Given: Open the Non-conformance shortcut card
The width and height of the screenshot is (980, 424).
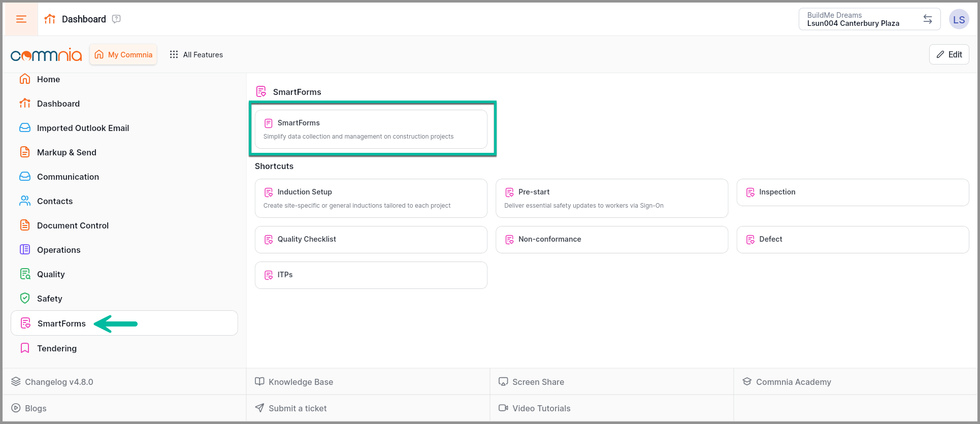Looking at the screenshot, I should [x=611, y=239].
